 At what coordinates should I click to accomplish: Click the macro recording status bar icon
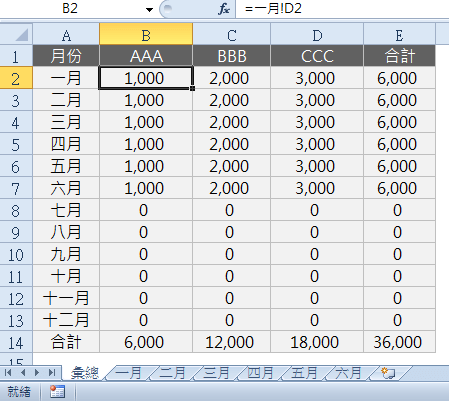(x=57, y=391)
